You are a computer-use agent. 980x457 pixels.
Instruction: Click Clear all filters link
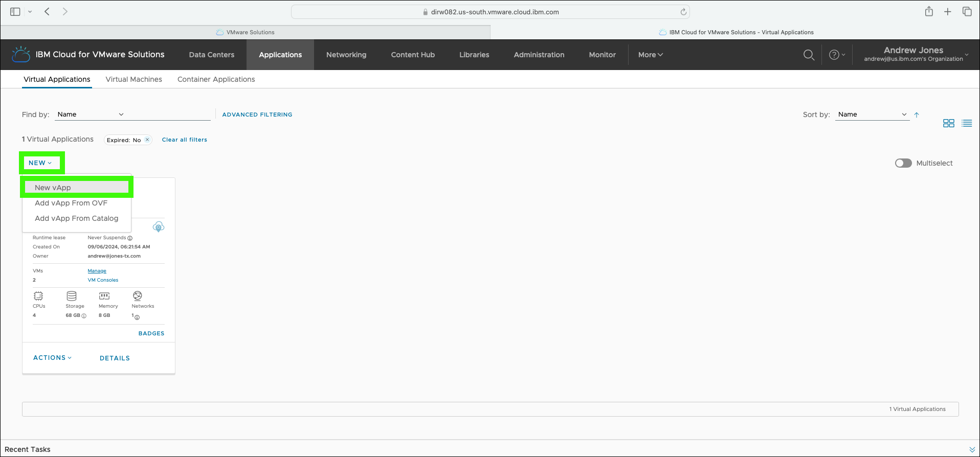tap(185, 140)
